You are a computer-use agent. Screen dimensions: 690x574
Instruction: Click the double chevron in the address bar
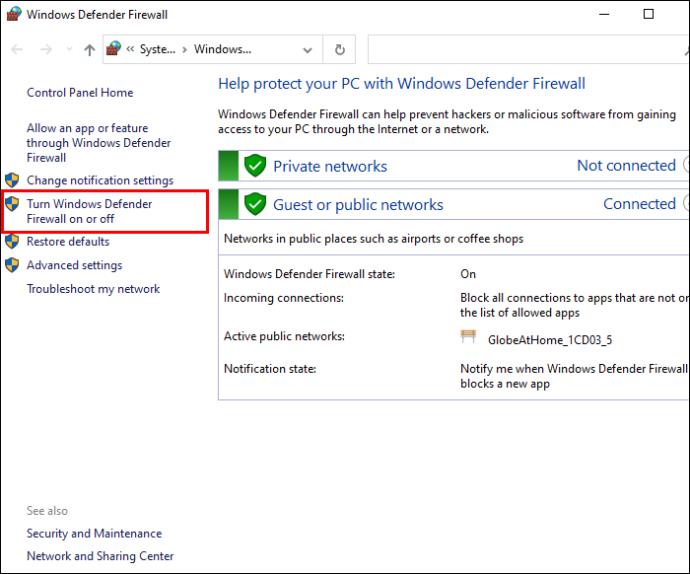tap(130, 49)
